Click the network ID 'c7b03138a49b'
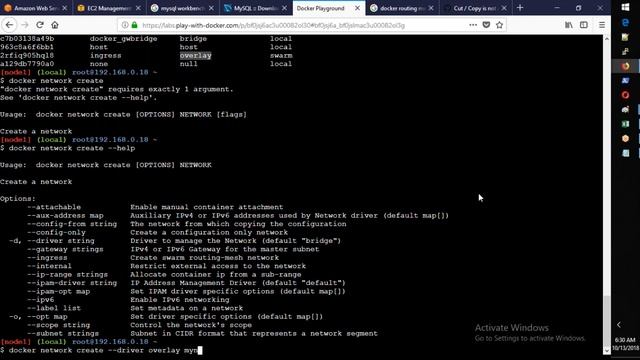Image resolution: width=640 pixels, height=360 pixels. click(27, 39)
